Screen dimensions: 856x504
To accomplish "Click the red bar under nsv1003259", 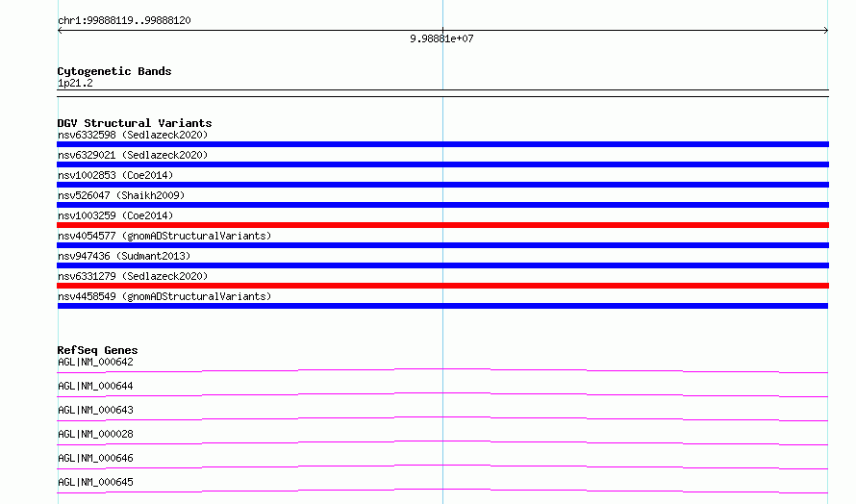I will pyautogui.click(x=442, y=225).
